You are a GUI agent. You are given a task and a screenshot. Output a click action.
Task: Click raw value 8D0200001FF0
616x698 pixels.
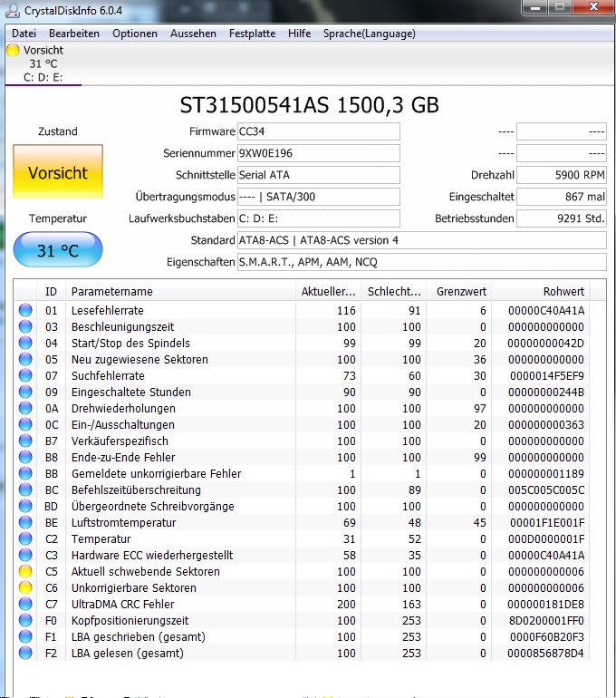pos(546,621)
